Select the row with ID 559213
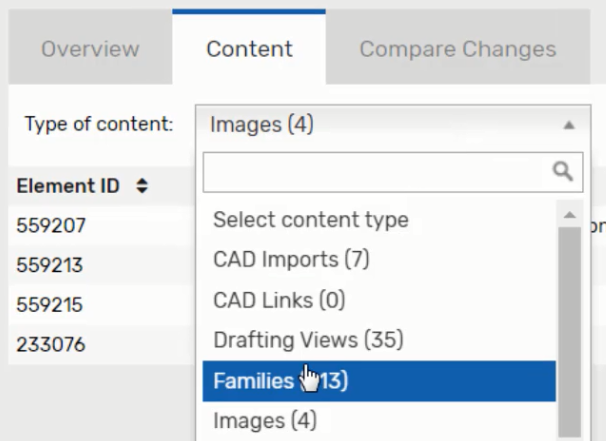 tap(51, 266)
